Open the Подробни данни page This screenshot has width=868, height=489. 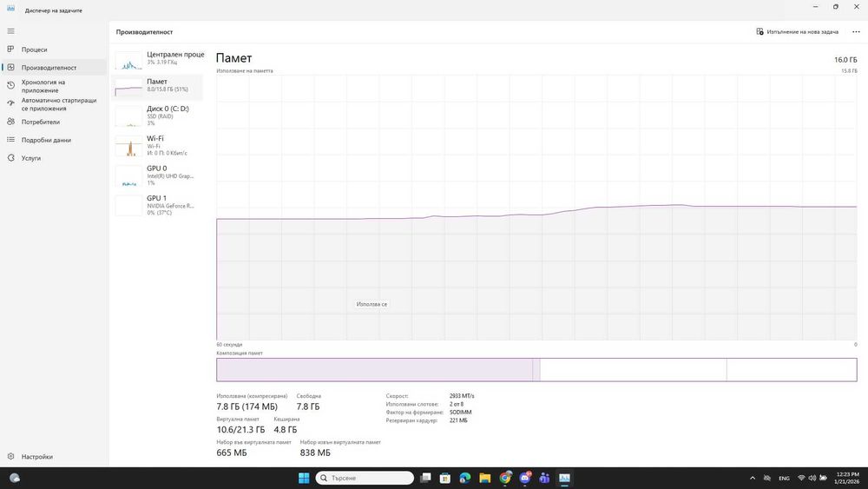pyautogui.click(x=54, y=140)
